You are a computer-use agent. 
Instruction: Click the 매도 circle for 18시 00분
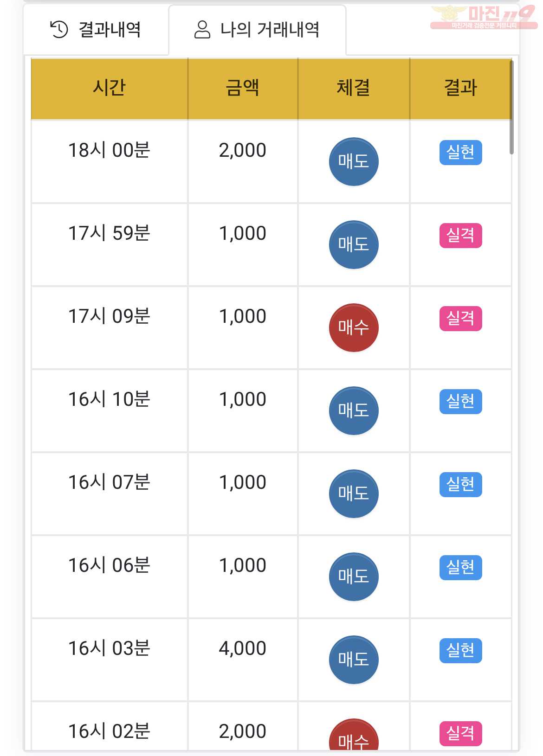(x=354, y=161)
